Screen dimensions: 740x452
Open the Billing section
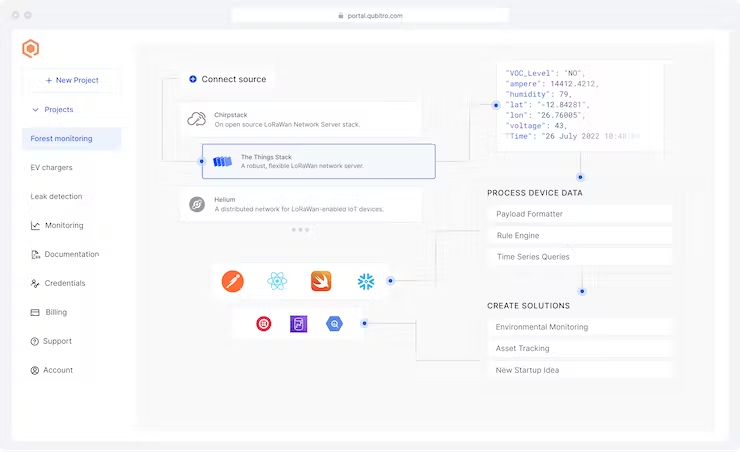point(56,312)
